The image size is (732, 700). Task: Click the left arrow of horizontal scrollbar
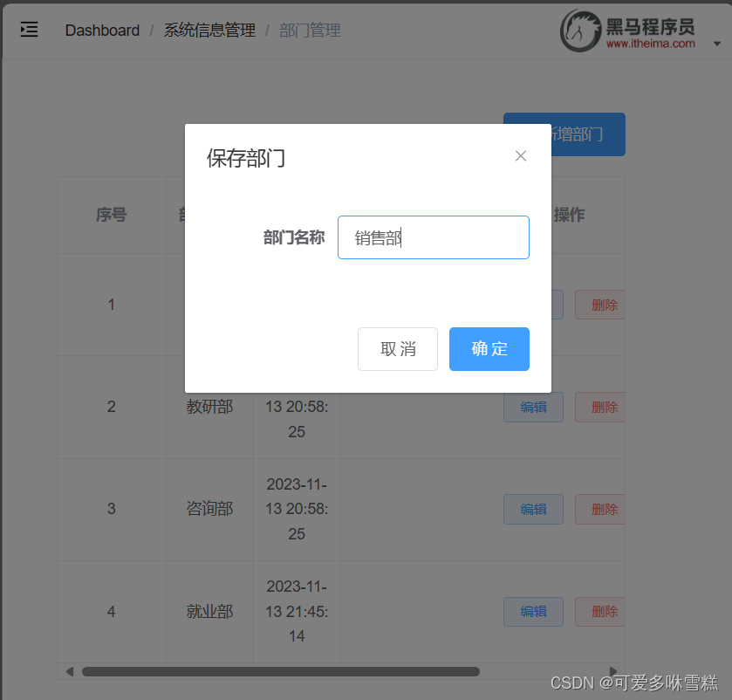tap(69, 671)
